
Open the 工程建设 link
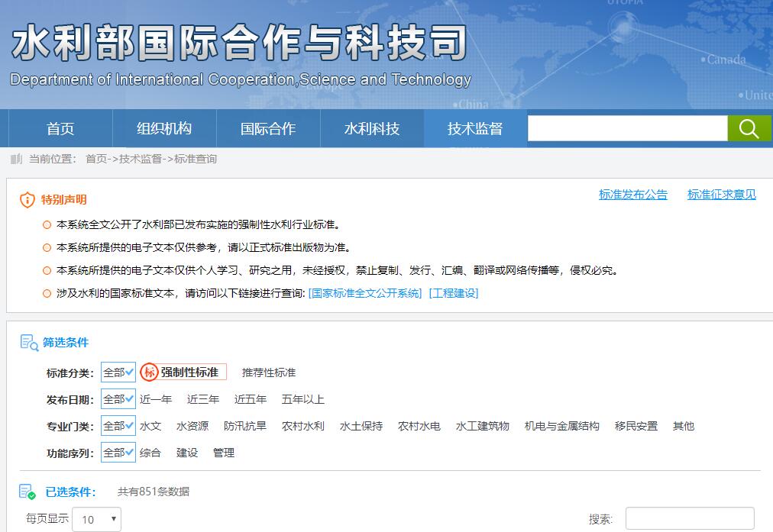click(x=454, y=293)
